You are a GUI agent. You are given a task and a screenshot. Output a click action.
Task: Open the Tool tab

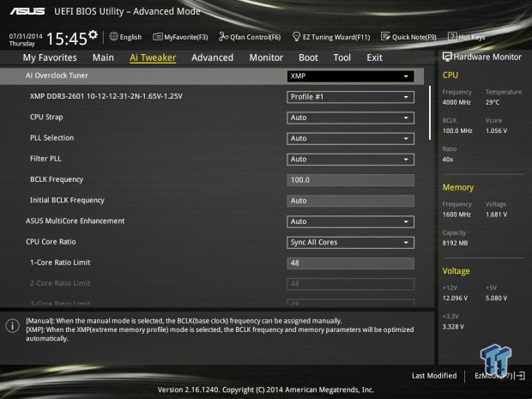coord(342,57)
